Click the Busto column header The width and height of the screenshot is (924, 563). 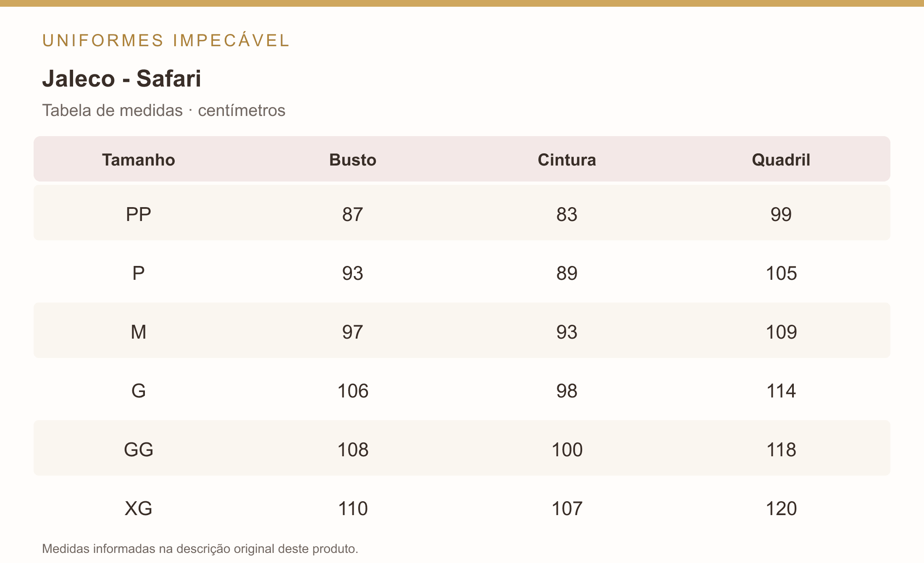353,160
